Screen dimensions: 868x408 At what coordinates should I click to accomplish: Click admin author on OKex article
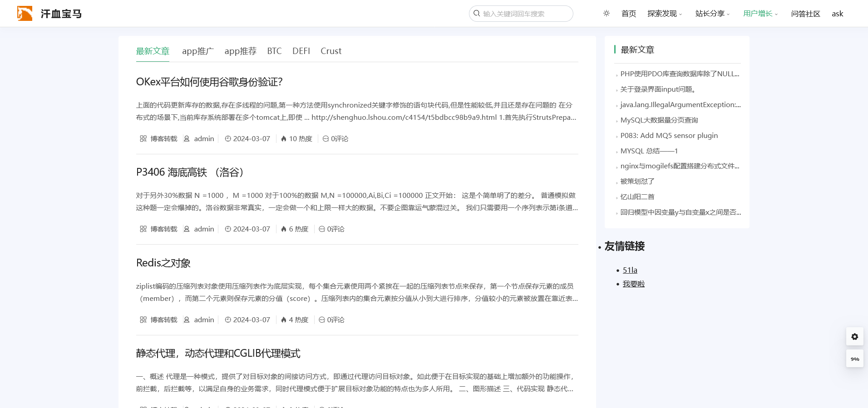point(204,139)
